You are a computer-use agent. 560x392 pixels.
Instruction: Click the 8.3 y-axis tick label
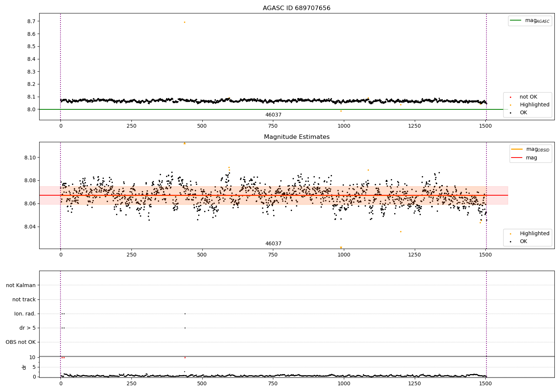click(31, 72)
